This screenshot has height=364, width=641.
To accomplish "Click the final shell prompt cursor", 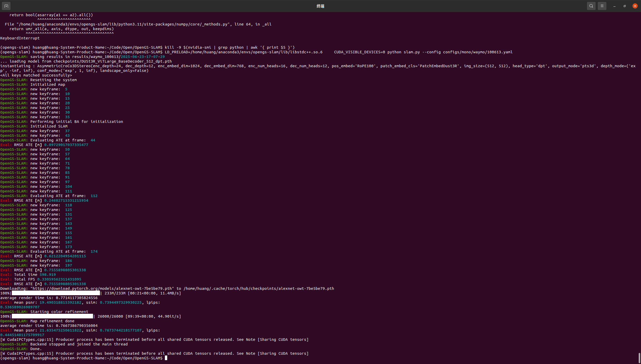I will (166, 358).
